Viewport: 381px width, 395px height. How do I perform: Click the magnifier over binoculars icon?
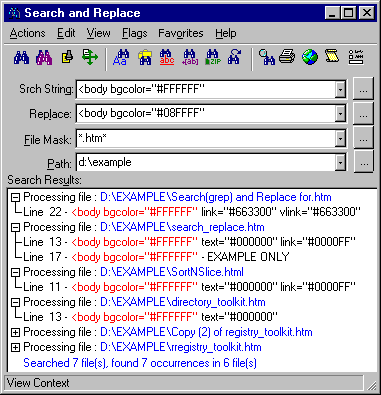coord(267,57)
